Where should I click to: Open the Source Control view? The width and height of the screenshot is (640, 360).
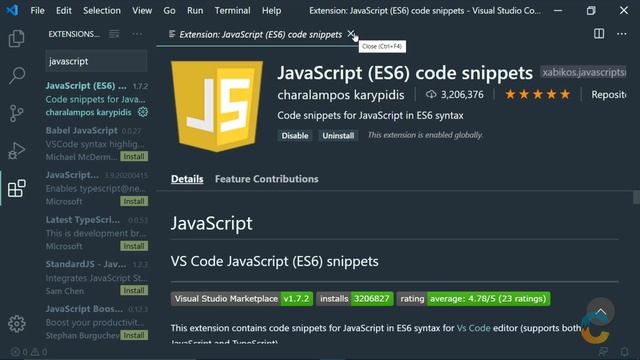(16, 113)
